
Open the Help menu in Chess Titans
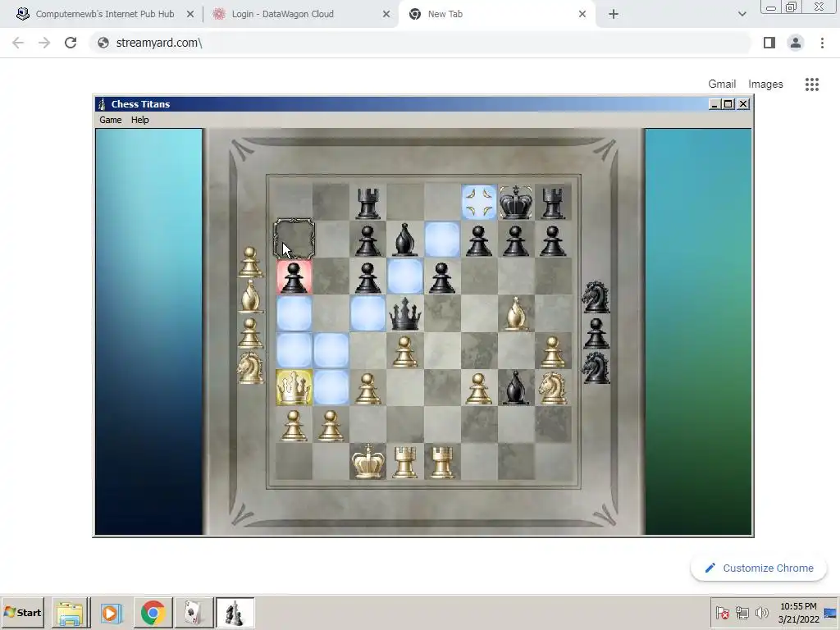pos(139,120)
